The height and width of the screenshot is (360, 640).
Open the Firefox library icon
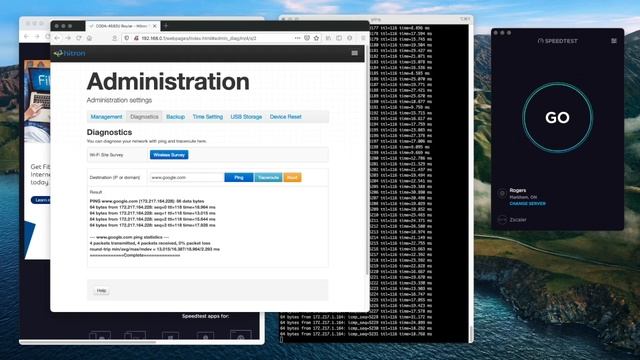(x=328, y=38)
